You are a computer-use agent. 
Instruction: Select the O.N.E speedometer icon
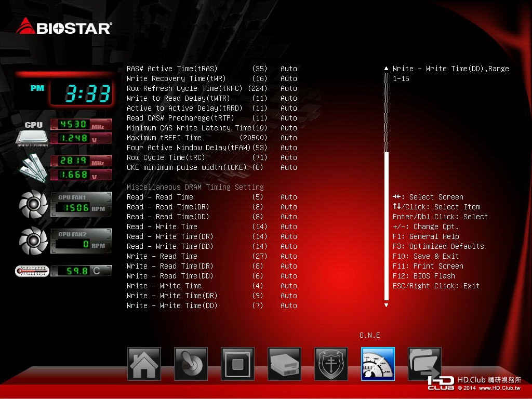click(378, 364)
